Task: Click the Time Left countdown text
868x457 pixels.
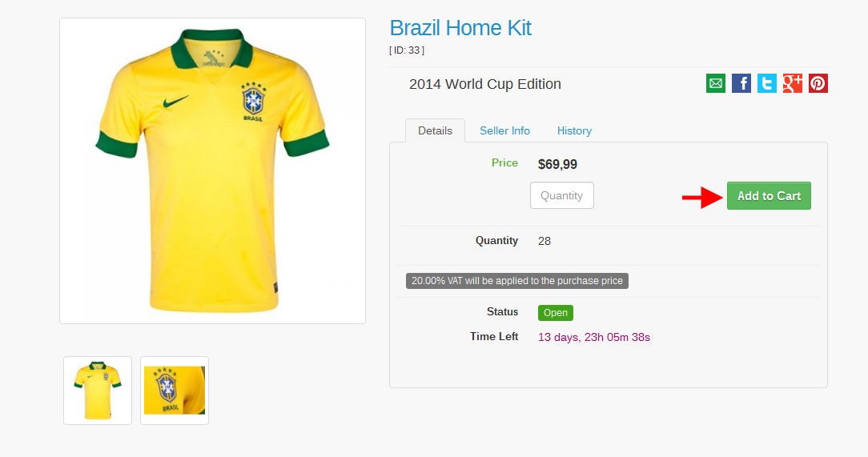Action: [x=593, y=337]
